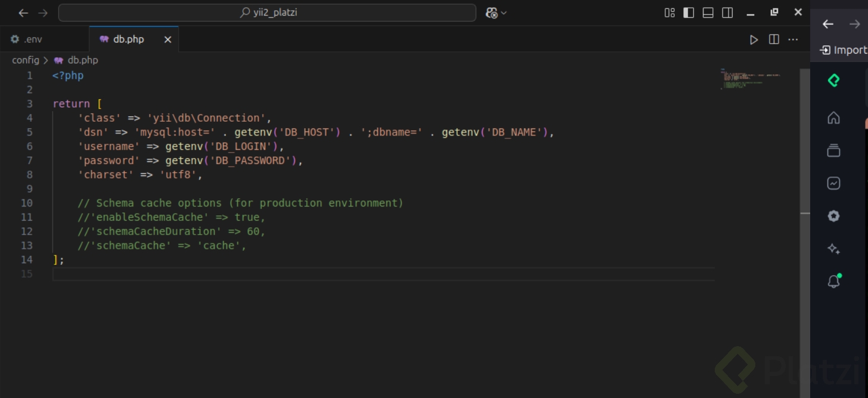Toggle the bottom panel visibility
The image size is (868, 398).
click(x=708, y=13)
